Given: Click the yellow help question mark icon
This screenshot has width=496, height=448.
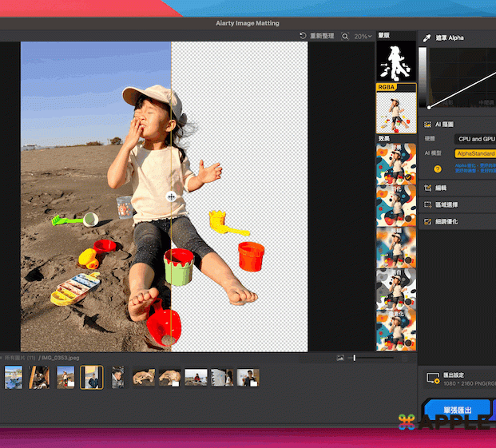Looking at the screenshot, I should (x=438, y=168).
